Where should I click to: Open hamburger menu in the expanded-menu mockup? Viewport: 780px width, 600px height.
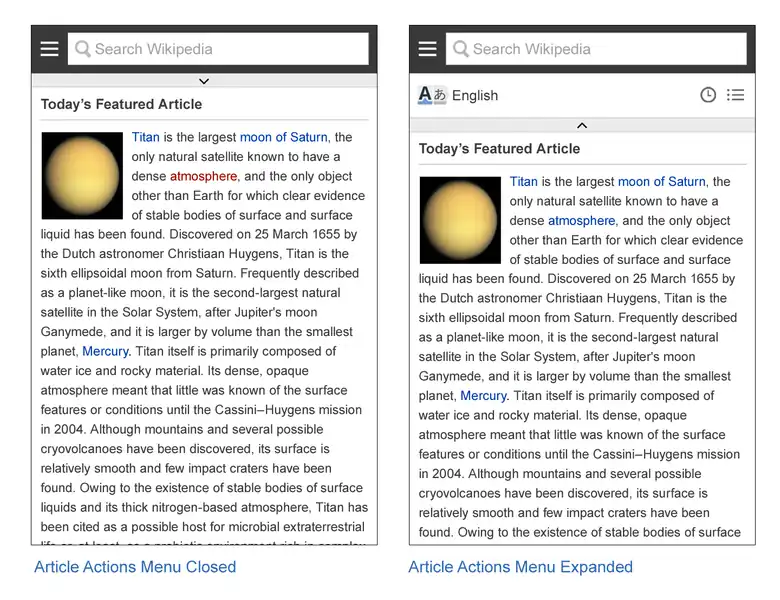click(427, 49)
